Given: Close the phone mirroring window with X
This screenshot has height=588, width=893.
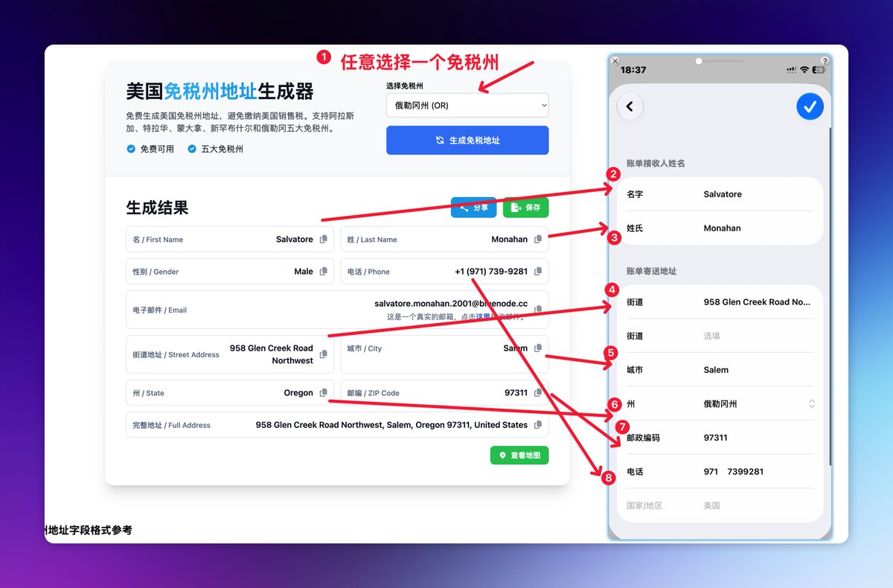Looking at the screenshot, I should pyautogui.click(x=615, y=61).
